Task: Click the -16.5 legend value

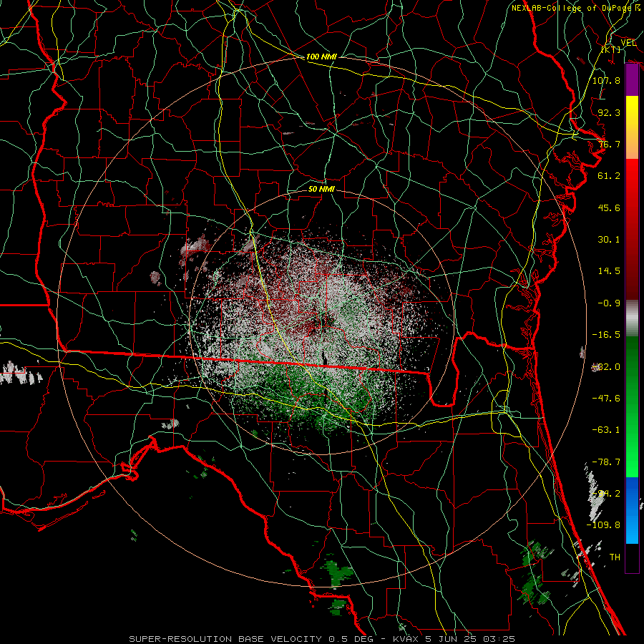Action: [606, 335]
